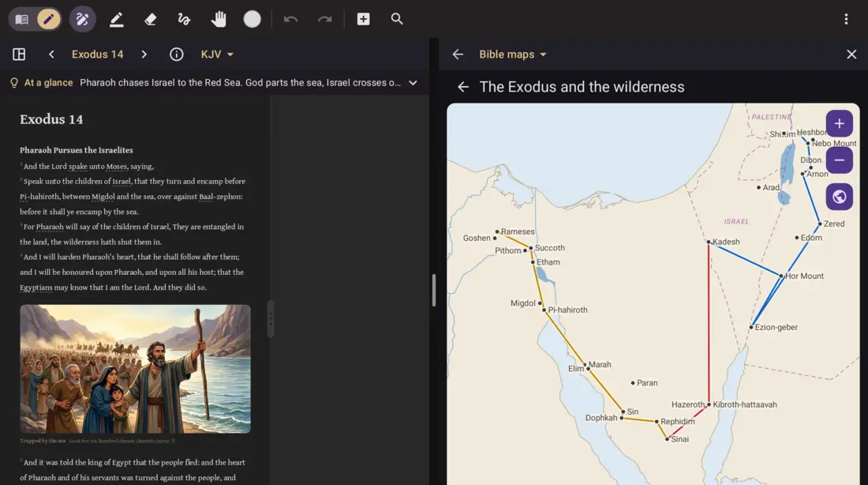Click the underlined name Moses in verse 1

click(116, 167)
